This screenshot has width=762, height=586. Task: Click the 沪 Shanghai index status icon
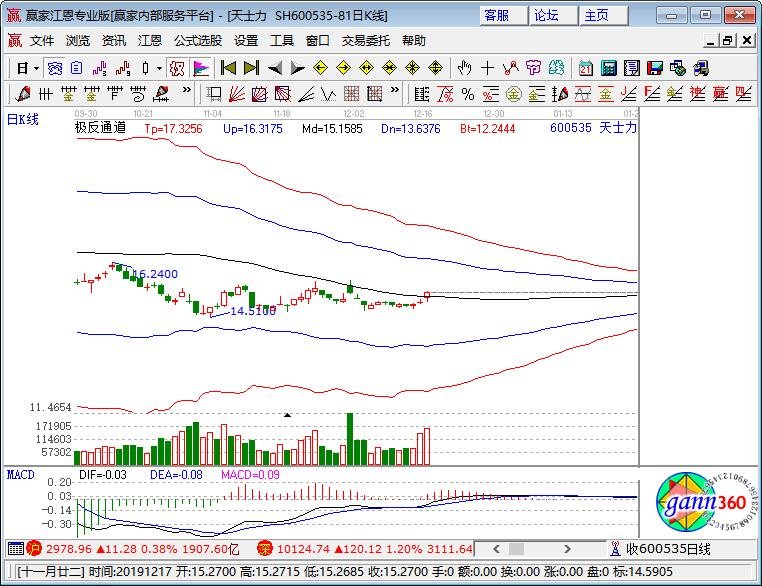34,549
